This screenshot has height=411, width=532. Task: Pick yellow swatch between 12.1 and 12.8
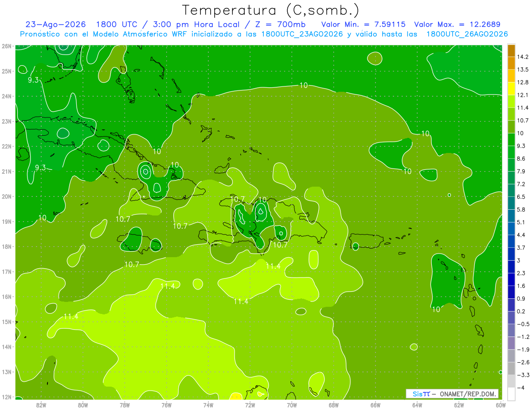(x=511, y=89)
